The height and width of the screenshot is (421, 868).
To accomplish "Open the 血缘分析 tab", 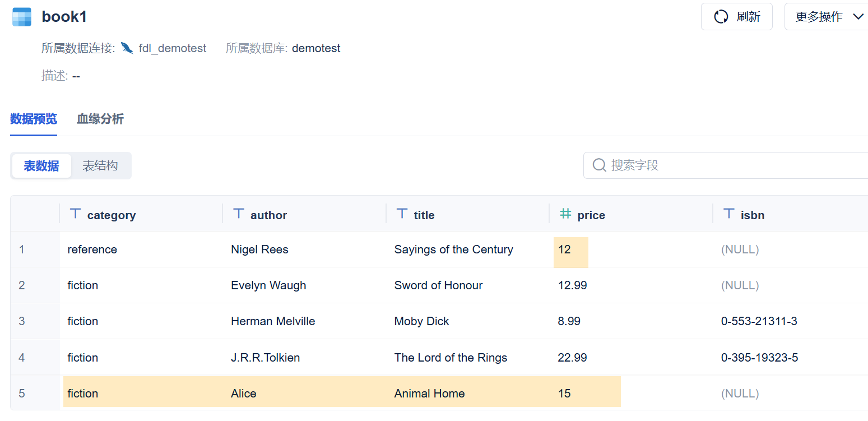I will point(100,119).
